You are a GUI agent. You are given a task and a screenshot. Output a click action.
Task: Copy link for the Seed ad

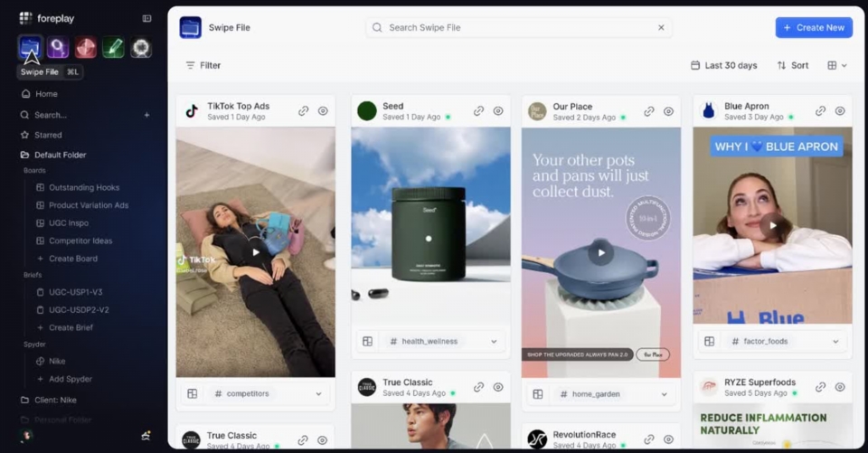[x=478, y=111]
